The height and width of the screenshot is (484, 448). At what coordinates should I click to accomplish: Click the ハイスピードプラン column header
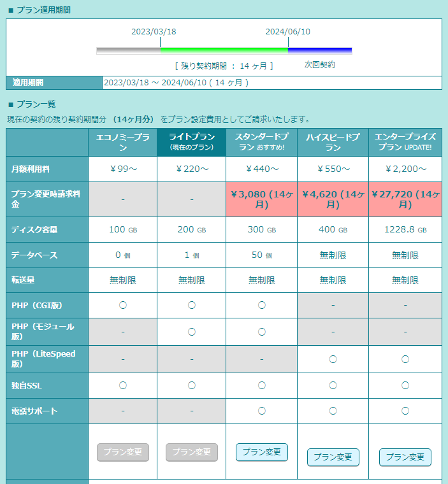tap(333, 142)
